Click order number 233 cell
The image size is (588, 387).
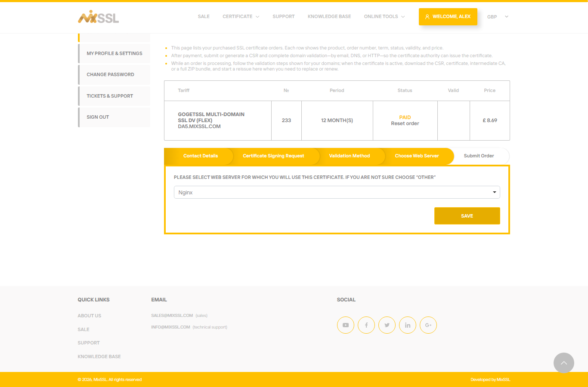point(286,120)
